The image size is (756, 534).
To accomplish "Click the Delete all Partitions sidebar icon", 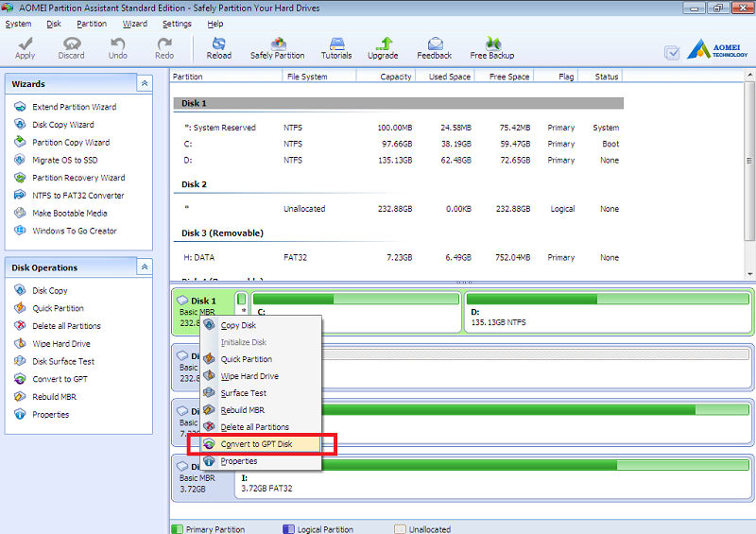I will pyautogui.click(x=20, y=326).
